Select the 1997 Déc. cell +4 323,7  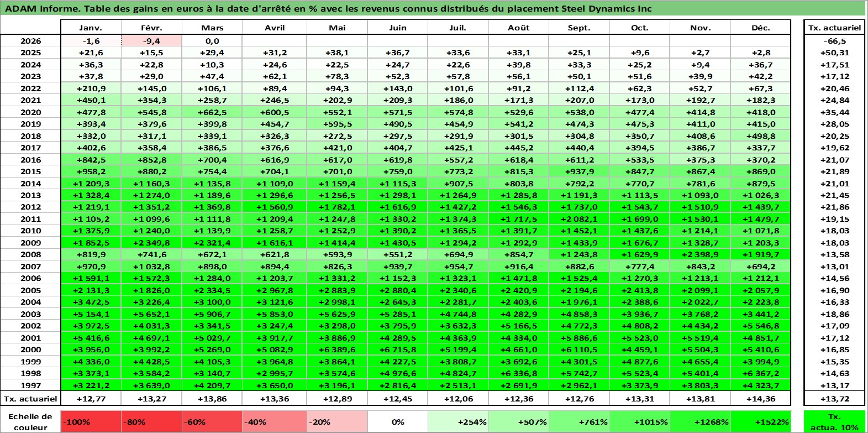(x=761, y=385)
